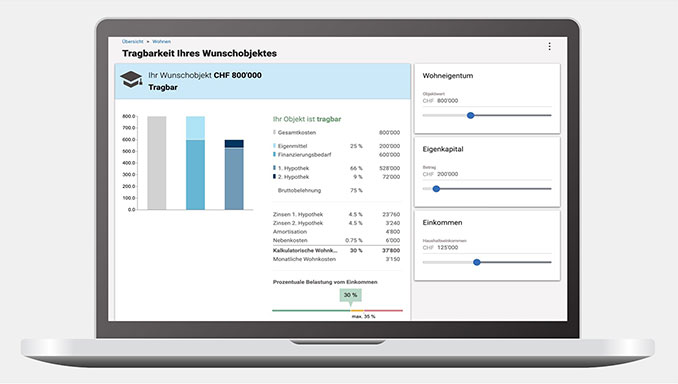678x384 pixels.
Task: Click the grey Gesamtkosten chart bar
Action: pos(157,163)
